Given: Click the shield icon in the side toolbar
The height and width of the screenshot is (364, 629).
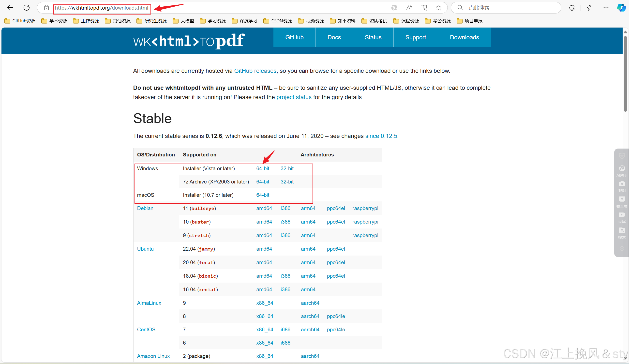Looking at the screenshot, I should 622,156.
